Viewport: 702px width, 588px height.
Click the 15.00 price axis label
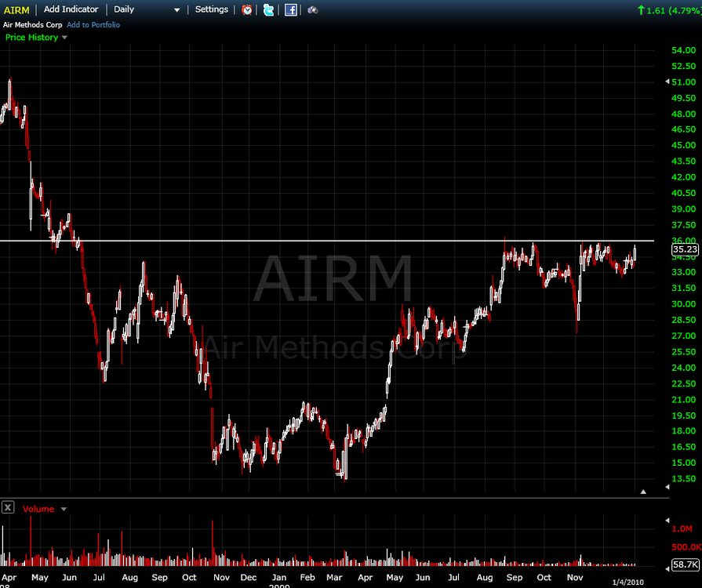pyautogui.click(x=684, y=463)
